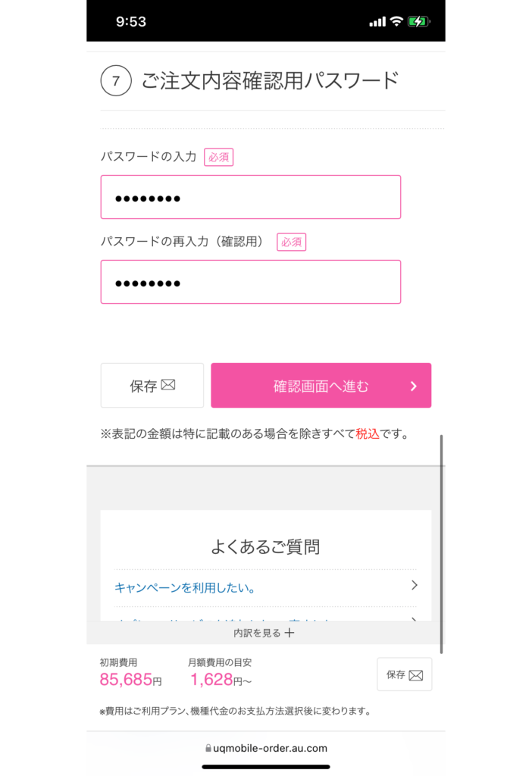Focus the パスワードの再入力（確認用） field
This screenshot has height=776, width=532.
click(250, 282)
